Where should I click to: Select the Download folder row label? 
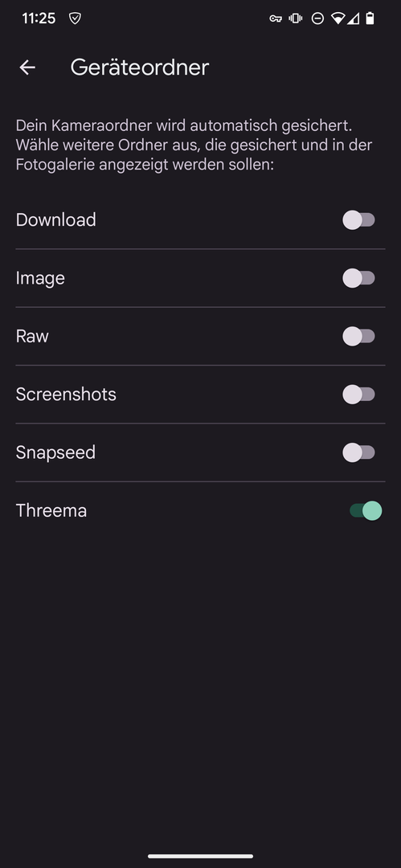pyautogui.click(x=56, y=219)
